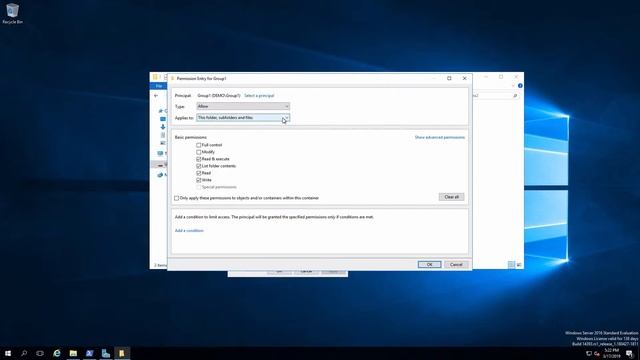Open taskbar search magnifier

(24, 353)
